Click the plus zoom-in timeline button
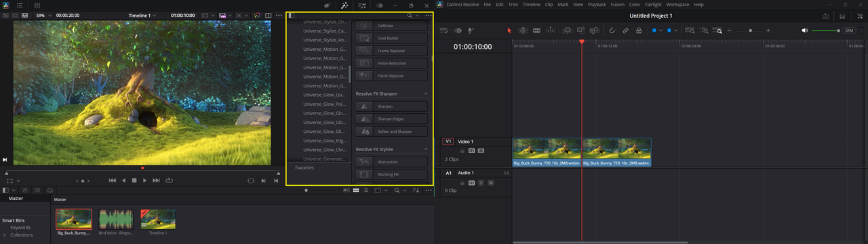 point(768,30)
